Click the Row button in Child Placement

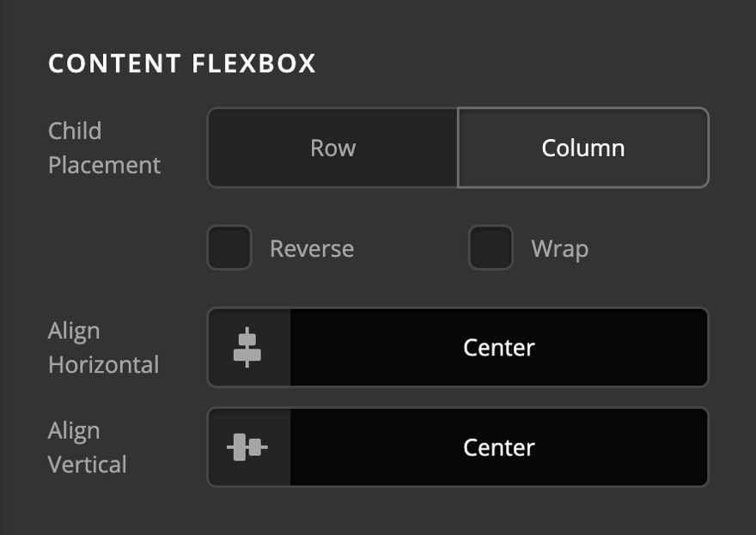point(332,148)
